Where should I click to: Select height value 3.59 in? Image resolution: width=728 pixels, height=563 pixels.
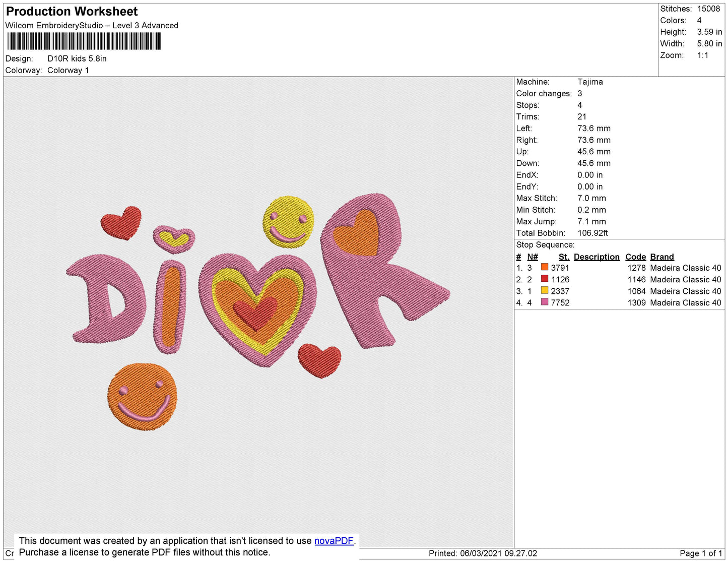(709, 32)
